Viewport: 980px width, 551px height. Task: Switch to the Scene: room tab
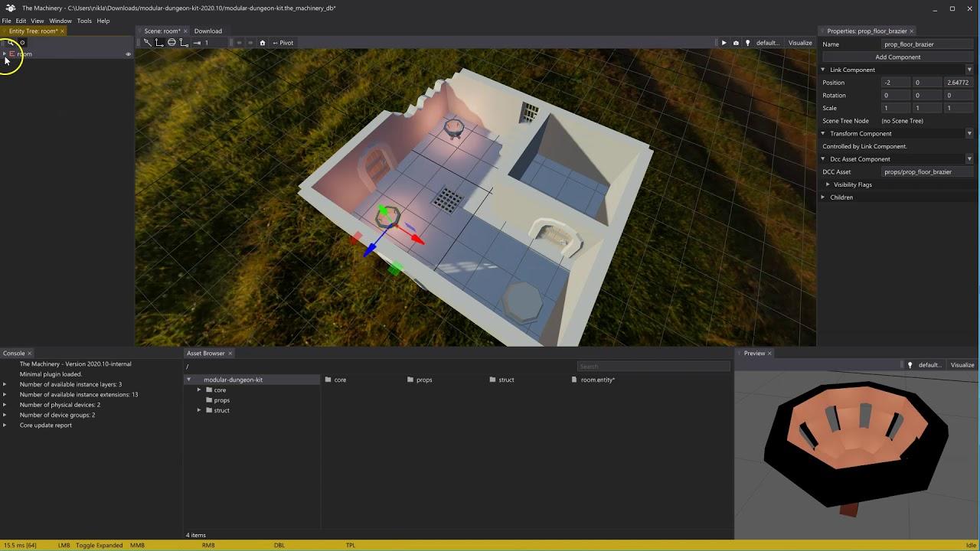point(162,31)
